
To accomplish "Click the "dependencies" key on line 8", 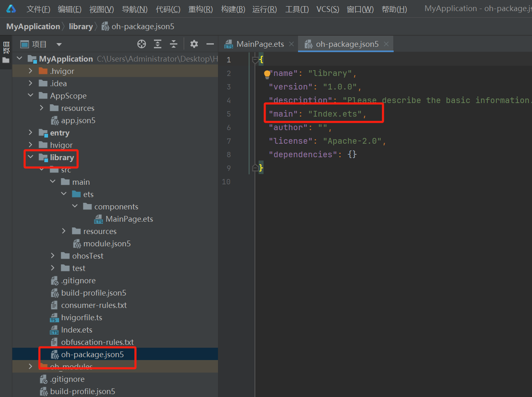I will [x=303, y=154].
